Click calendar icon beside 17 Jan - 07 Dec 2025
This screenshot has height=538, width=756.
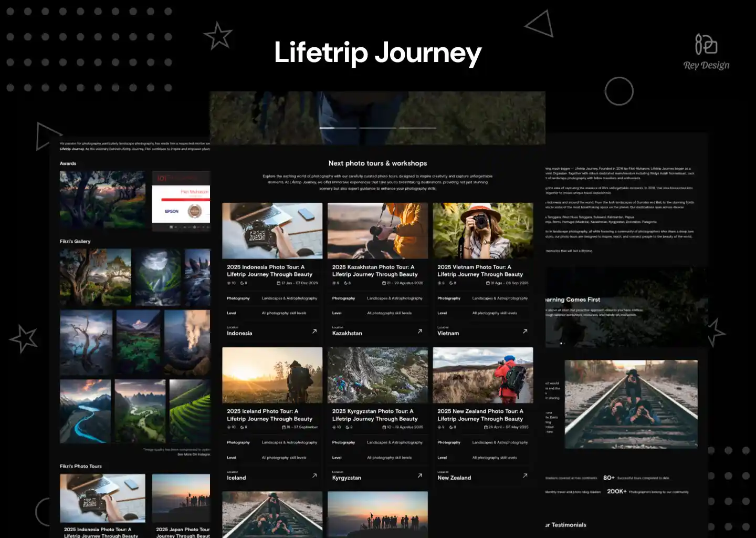click(279, 283)
